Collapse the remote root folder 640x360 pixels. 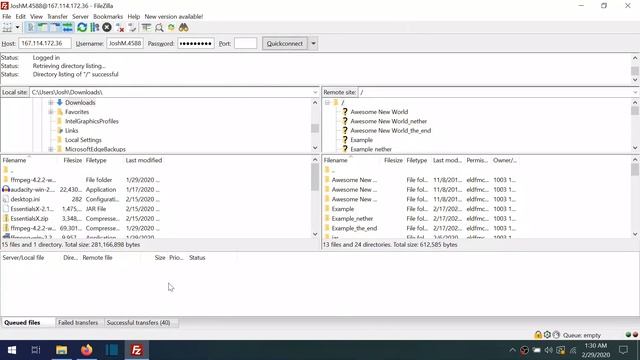pos(327,102)
